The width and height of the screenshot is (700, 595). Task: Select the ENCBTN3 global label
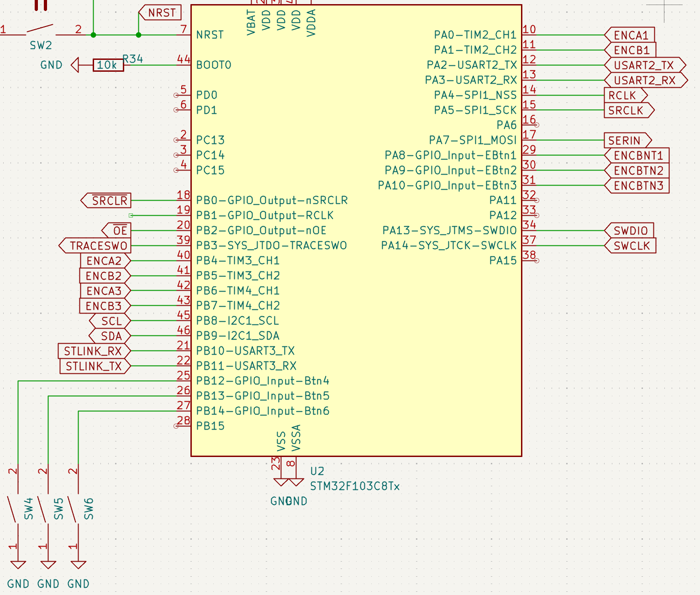tap(637, 186)
